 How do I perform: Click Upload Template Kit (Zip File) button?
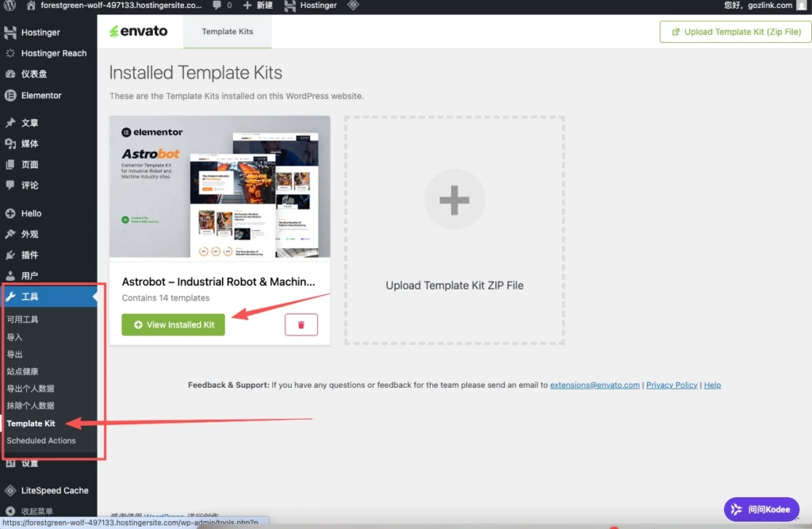[736, 32]
